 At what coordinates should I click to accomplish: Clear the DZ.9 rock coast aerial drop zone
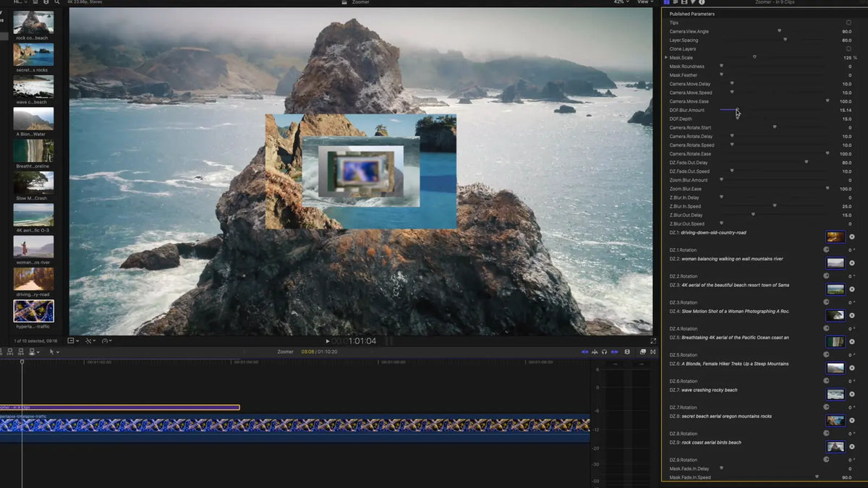[851, 447]
